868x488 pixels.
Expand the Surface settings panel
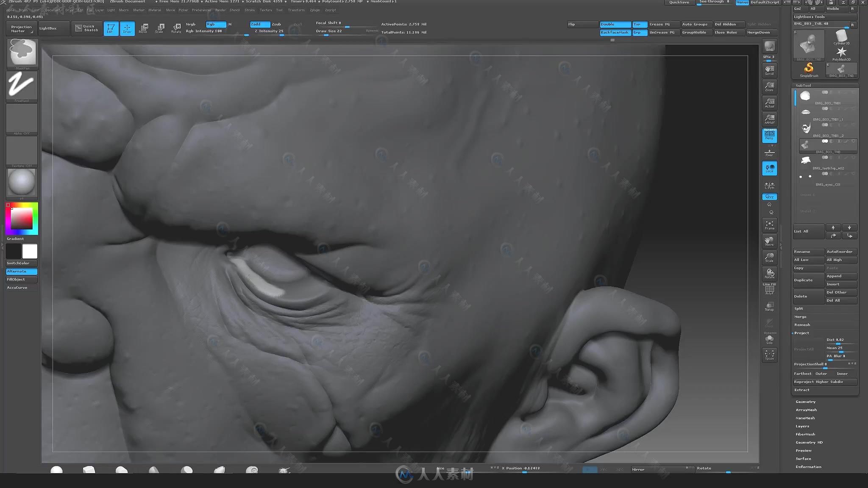[x=803, y=459]
